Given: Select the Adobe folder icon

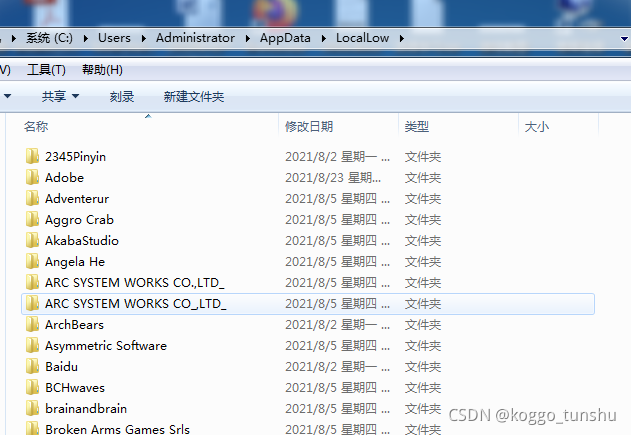Looking at the screenshot, I should [x=32, y=177].
